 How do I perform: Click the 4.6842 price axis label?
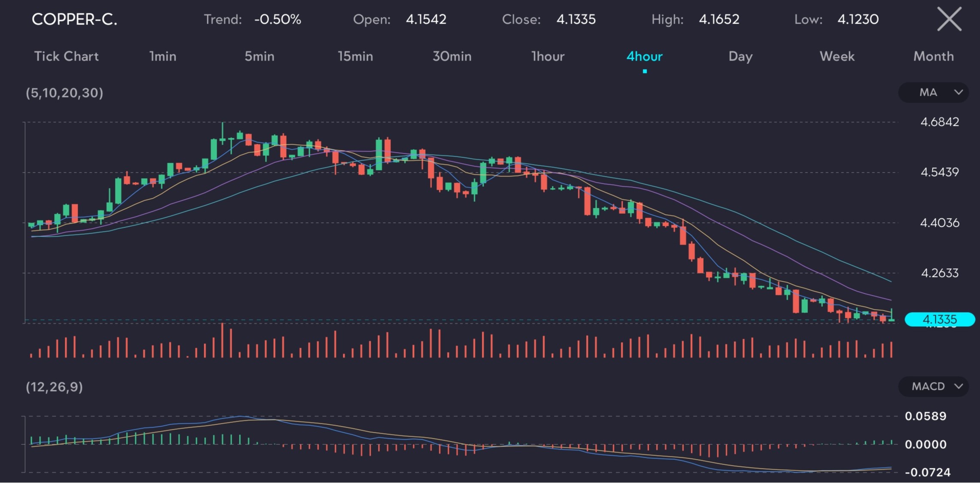pos(940,122)
